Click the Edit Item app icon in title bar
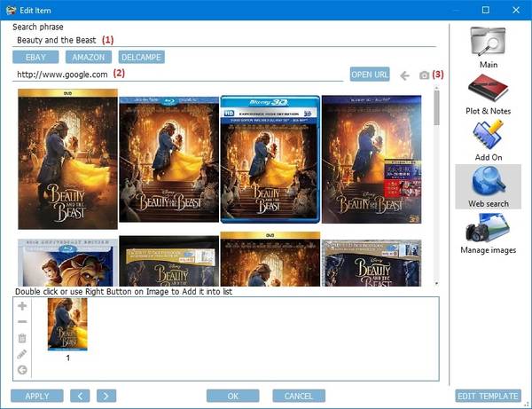Screen dimensions: 532x409 [x=11, y=10]
